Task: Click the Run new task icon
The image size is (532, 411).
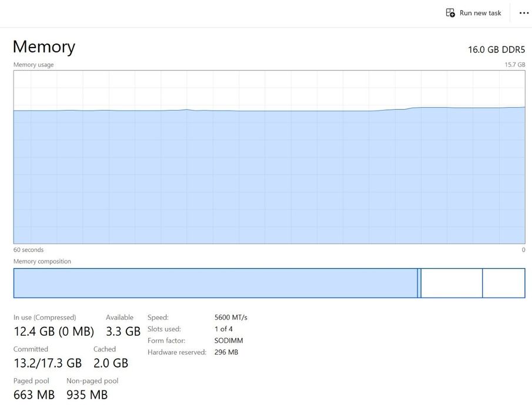Action: click(x=450, y=13)
